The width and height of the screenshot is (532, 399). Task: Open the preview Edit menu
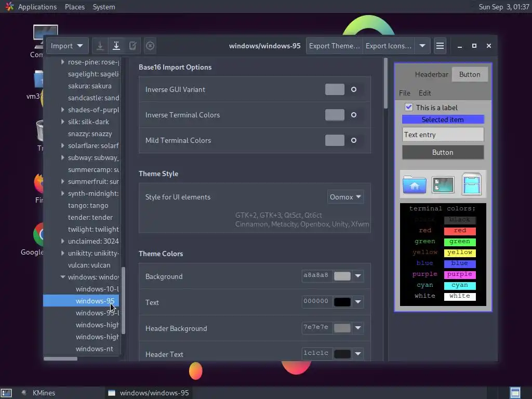pos(425,93)
